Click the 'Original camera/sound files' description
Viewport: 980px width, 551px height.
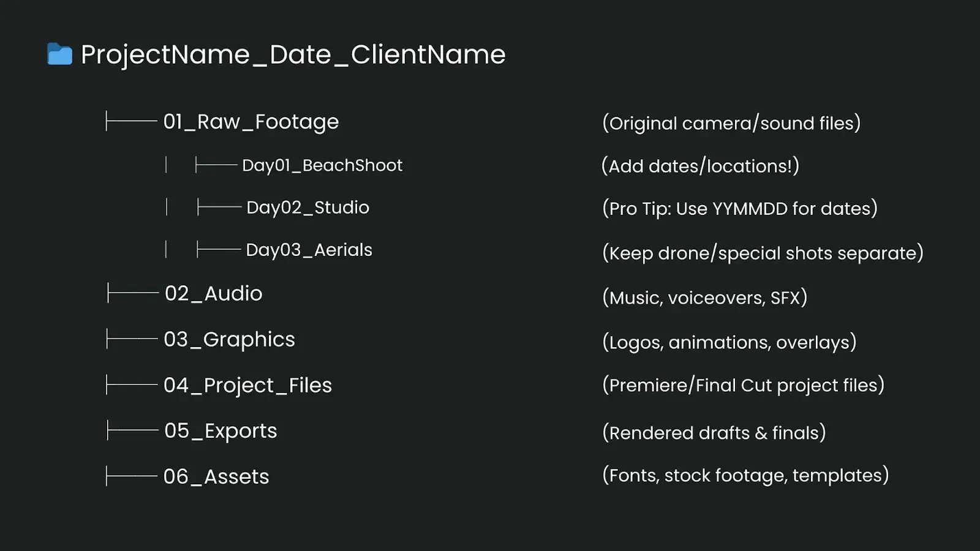(731, 123)
